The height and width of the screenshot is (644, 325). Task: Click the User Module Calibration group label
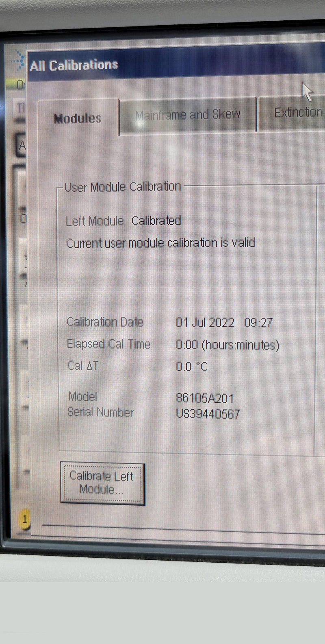tap(123, 187)
